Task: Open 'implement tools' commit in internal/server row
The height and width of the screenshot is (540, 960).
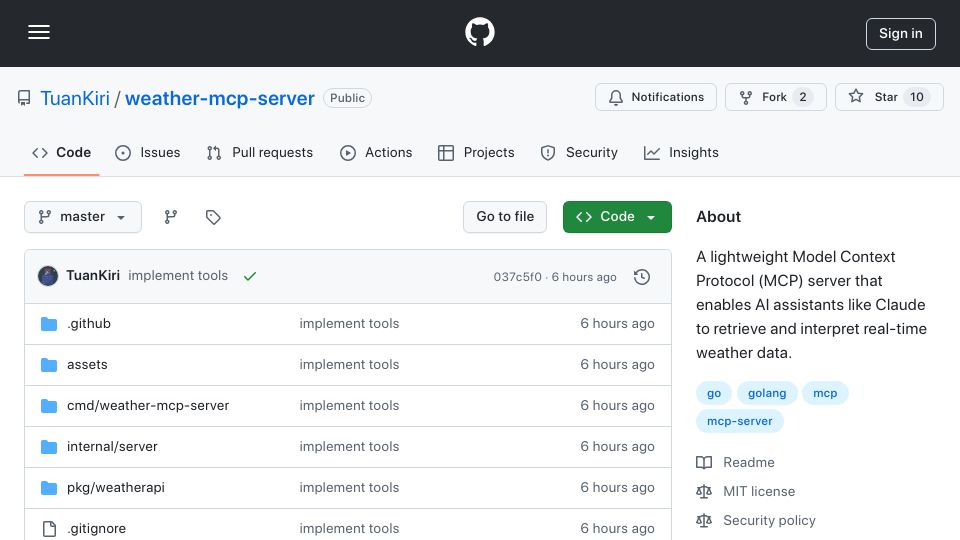Action: [x=349, y=446]
